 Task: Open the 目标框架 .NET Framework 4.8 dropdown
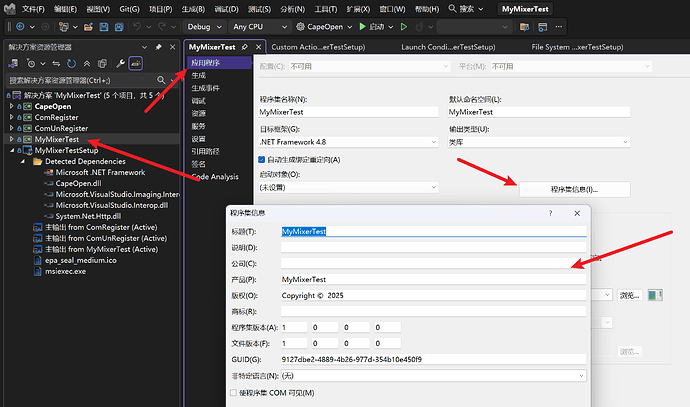[348, 142]
